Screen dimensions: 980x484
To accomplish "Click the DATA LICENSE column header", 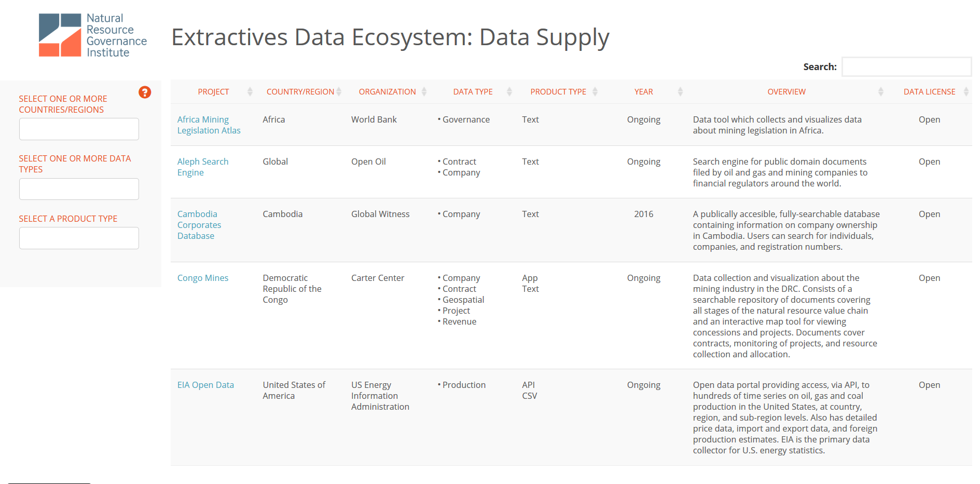I will tap(929, 92).
